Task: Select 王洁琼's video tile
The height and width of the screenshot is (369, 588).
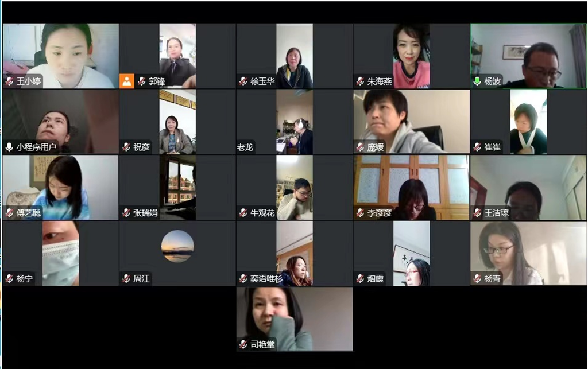Action: click(528, 188)
